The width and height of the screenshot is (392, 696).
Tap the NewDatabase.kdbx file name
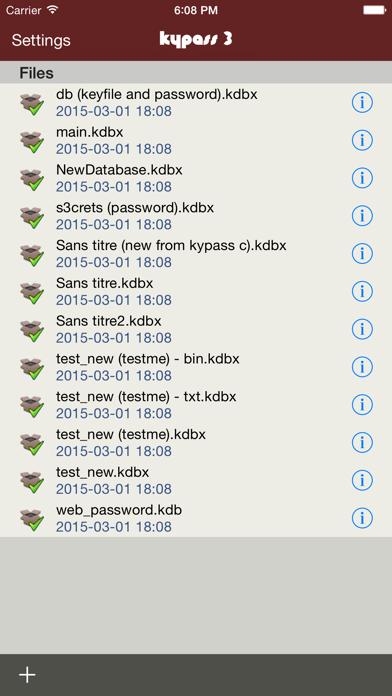click(119, 170)
